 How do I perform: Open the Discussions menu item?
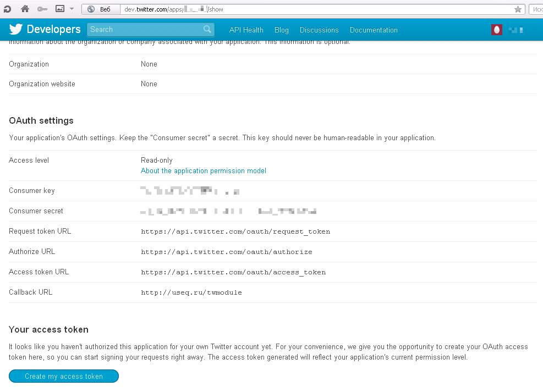pyautogui.click(x=319, y=30)
